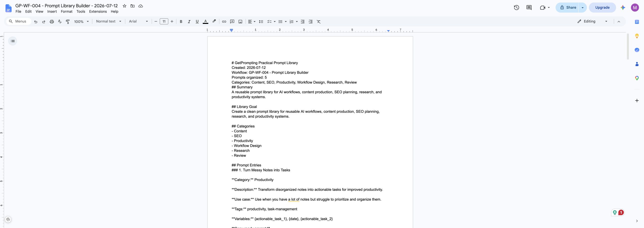
Task: Click the Upgrade button
Action: coord(602,8)
